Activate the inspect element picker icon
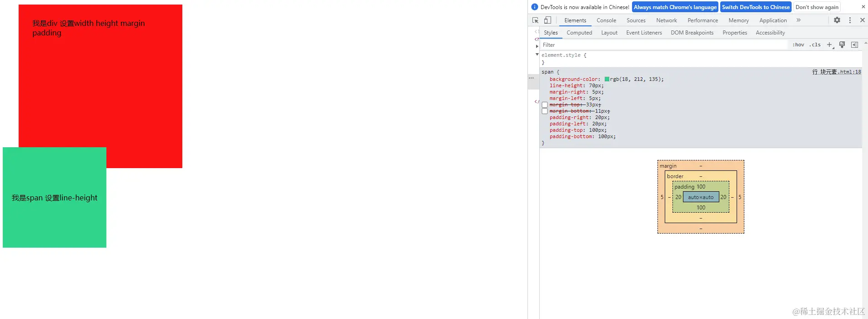The height and width of the screenshot is (319, 868). tap(536, 20)
